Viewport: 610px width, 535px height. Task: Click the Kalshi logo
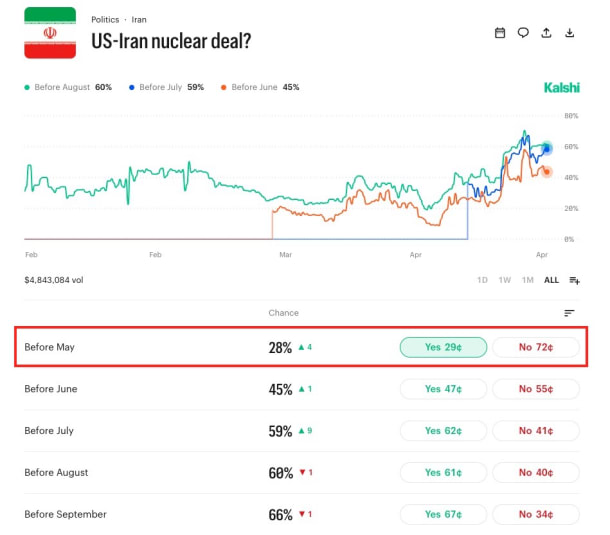coord(561,88)
